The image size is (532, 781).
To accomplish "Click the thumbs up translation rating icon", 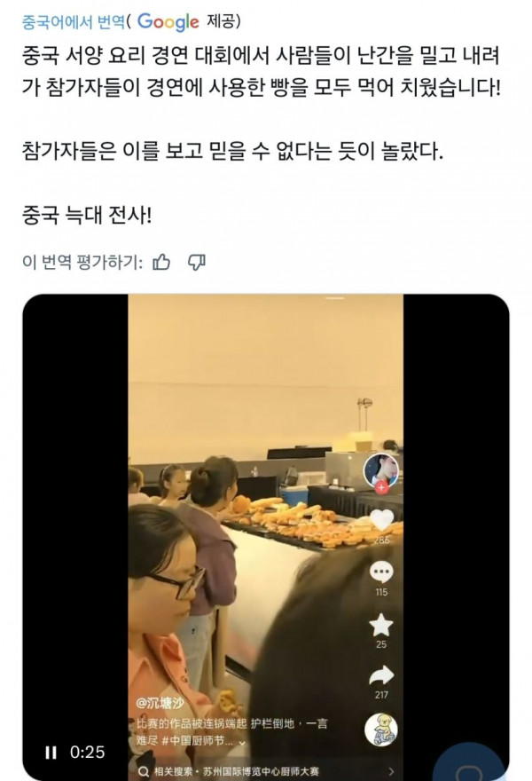I will point(161,262).
